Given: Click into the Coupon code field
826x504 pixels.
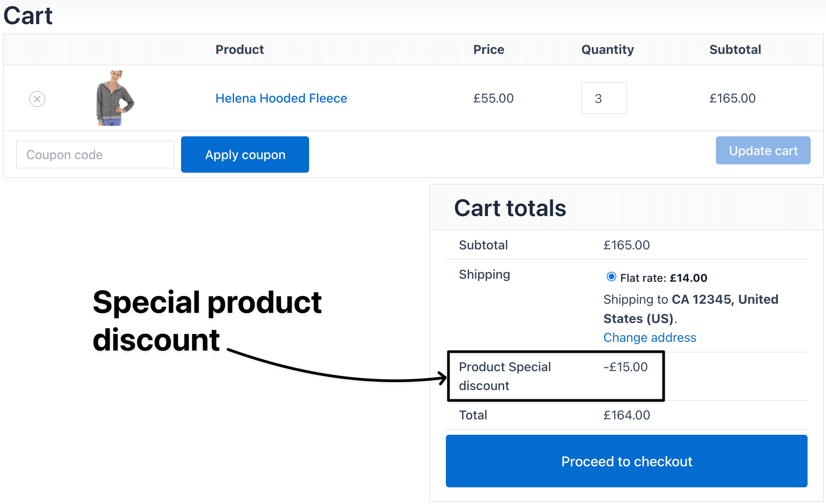Looking at the screenshot, I should (x=95, y=155).
